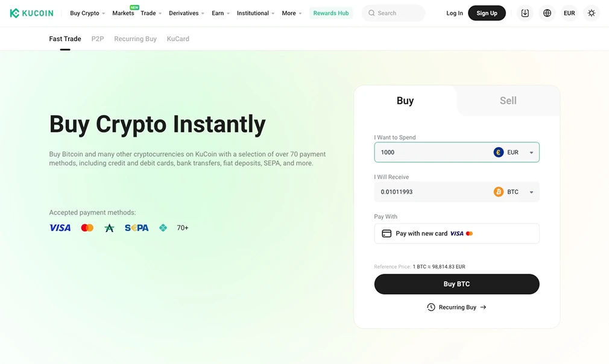Click the KuCoin logo
The image size is (609, 364).
tap(32, 12)
